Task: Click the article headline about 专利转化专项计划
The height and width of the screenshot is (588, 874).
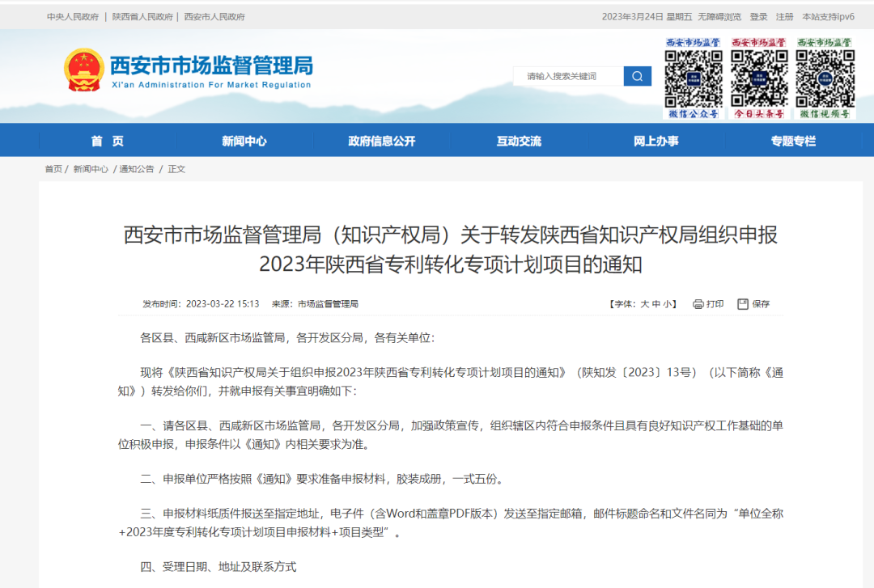Action: click(x=451, y=249)
